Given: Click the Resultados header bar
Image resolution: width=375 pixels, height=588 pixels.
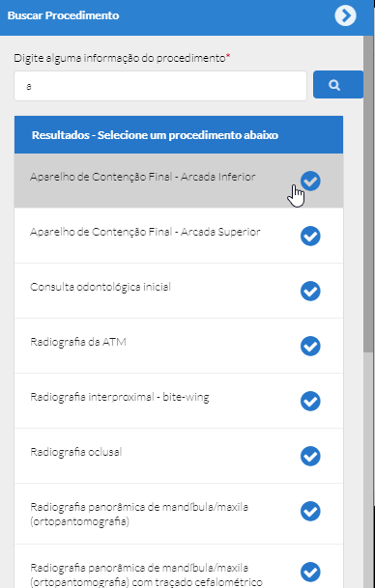Looking at the screenshot, I should pyautogui.click(x=179, y=134).
